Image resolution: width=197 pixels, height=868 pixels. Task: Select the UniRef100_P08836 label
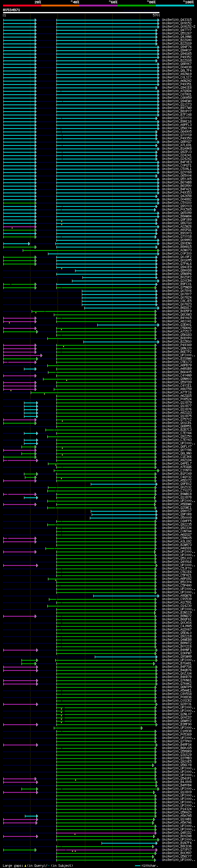177,697
